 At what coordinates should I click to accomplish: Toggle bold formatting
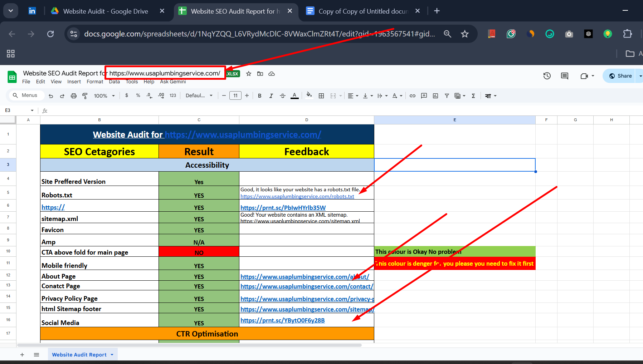259,95
